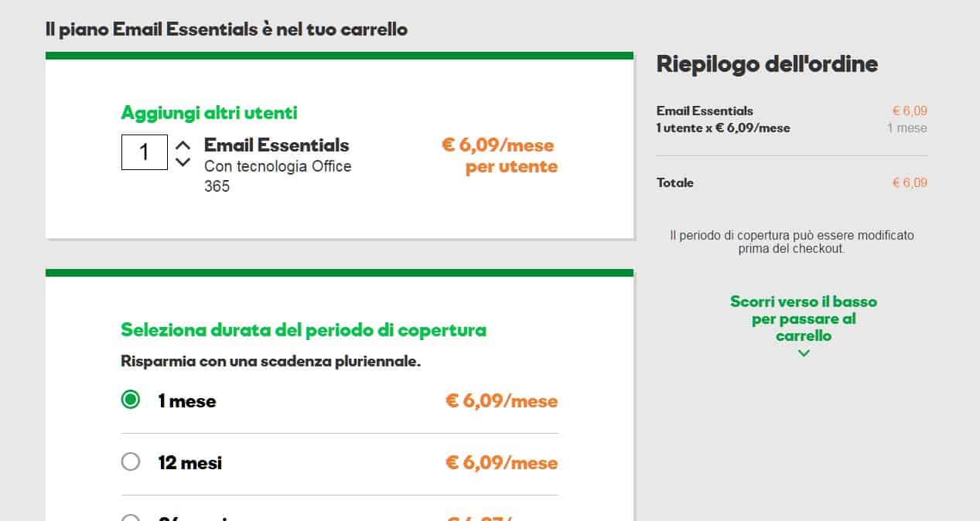Click '1 utente x € 6,09/mese' summary line
Image resolution: width=980 pixels, height=521 pixels.
point(723,128)
